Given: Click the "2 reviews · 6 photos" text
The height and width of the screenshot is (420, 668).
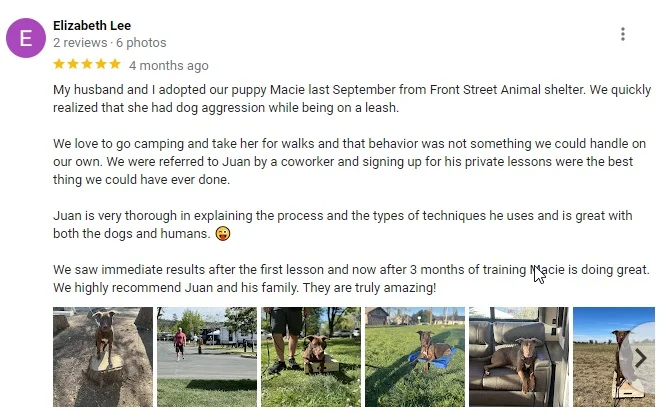Looking at the screenshot, I should 110,43.
